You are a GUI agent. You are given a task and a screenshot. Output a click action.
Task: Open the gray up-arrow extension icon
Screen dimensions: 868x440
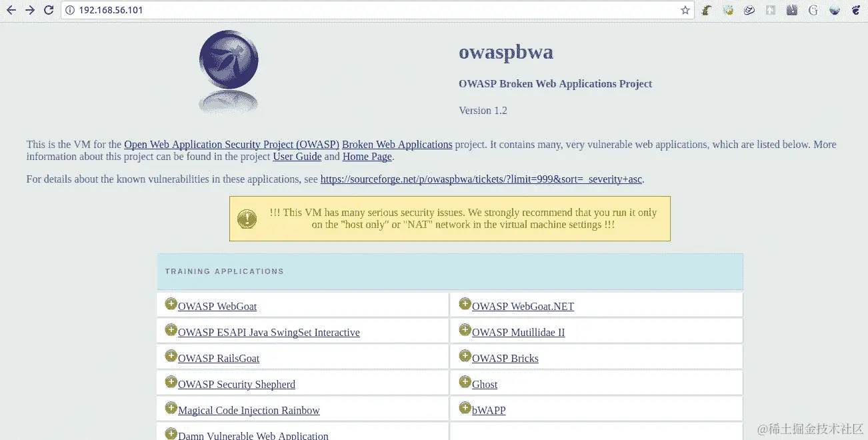pyautogui.click(x=771, y=10)
